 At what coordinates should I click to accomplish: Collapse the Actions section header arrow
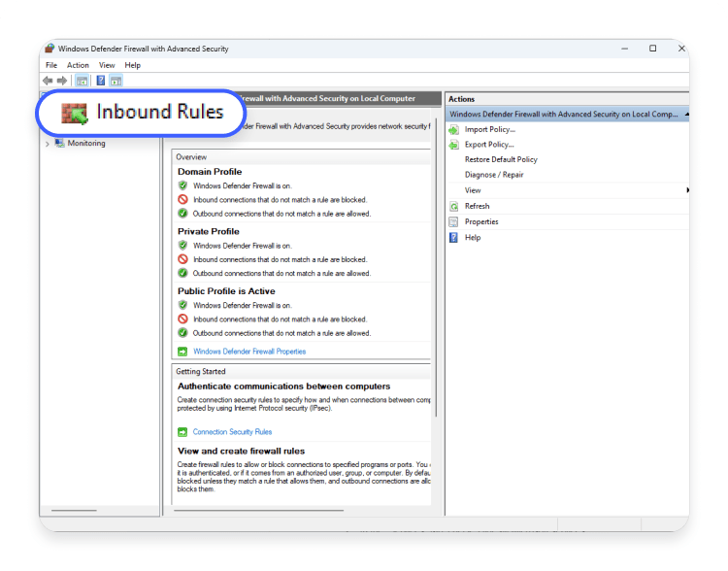pos(686,115)
